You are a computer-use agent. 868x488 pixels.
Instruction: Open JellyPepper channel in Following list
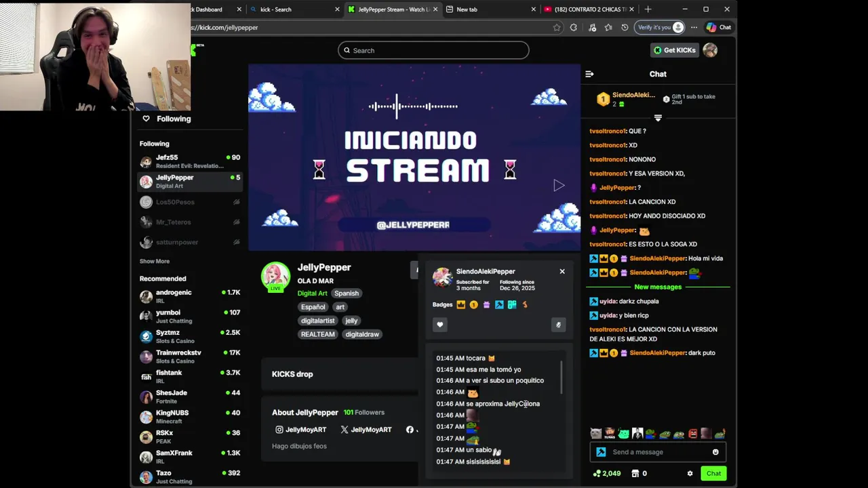tap(190, 182)
